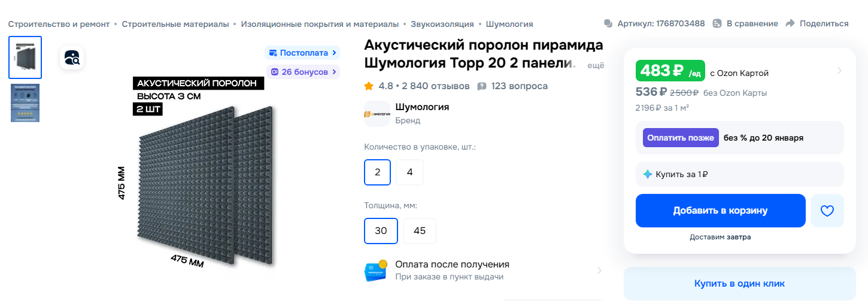Go to Строительные материалы breadcrumb
The image size is (868, 301).
point(175,24)
